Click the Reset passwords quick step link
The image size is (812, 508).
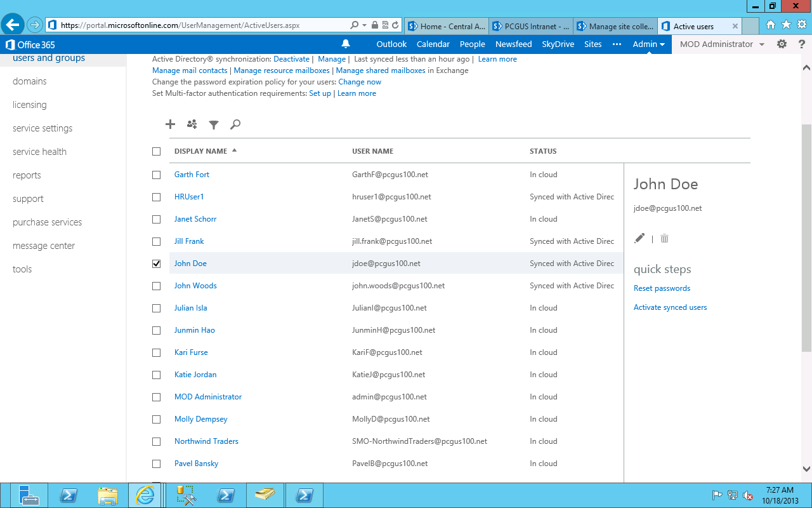click(x=662, y=288)
